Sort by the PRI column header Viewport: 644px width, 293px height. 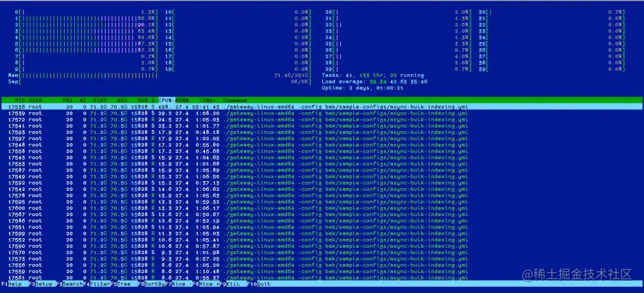click(68, 100)
